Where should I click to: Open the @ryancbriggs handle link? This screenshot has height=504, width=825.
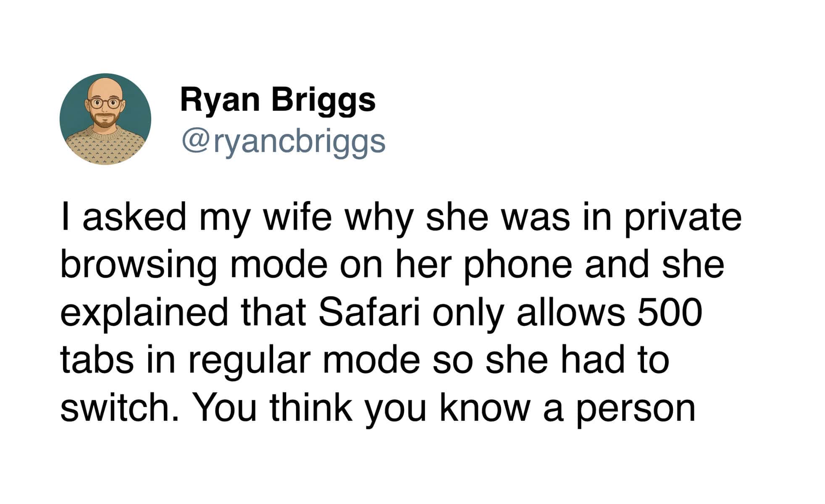[x=283, y=142]
